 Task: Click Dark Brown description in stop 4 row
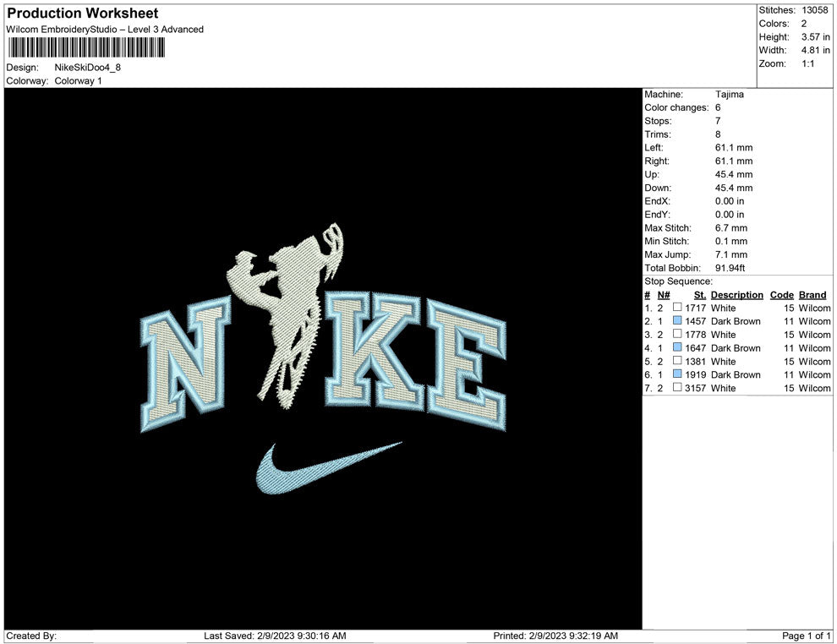point(736,348)
